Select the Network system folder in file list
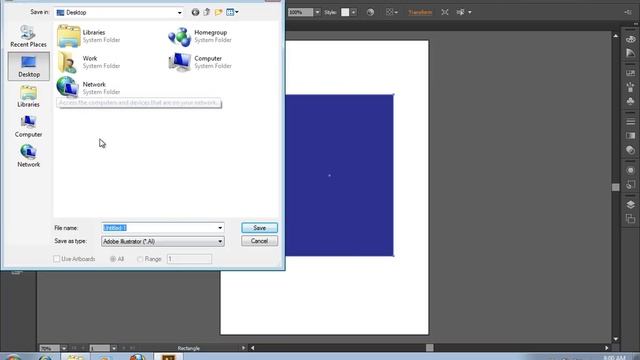This screenshot has height=360, width=640. point(89,88)
